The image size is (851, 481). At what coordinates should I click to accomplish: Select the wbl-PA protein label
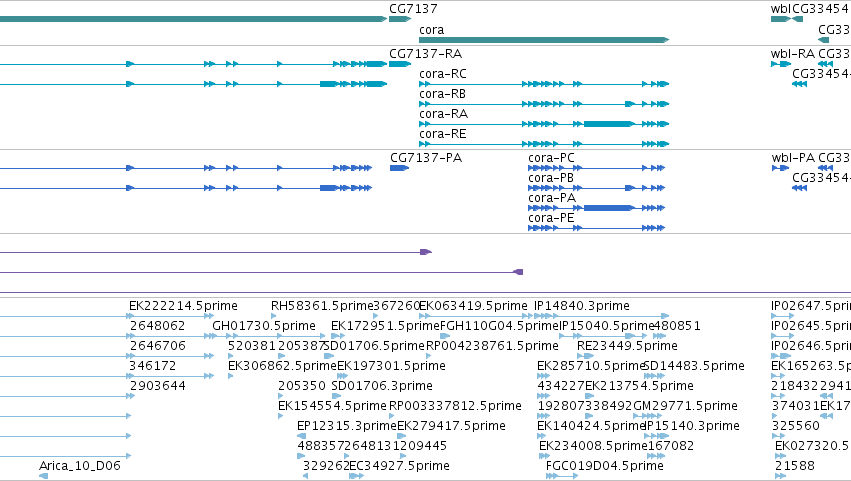[x=793, y=158]
